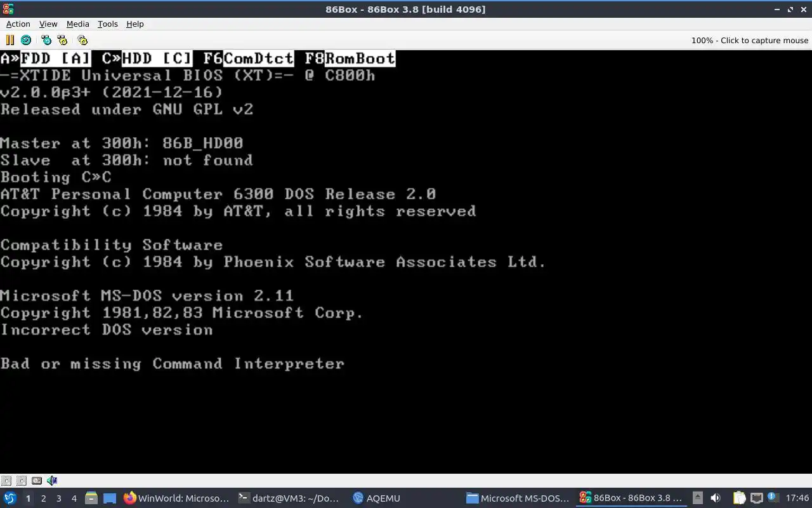
Task: Click the 17:46 clock
Action: pos(797,498)
